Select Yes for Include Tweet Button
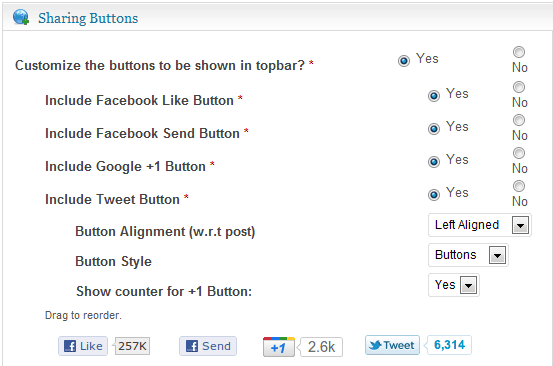Image resolution: width=553 pixels, height=366 pixels. click(434, 195)
